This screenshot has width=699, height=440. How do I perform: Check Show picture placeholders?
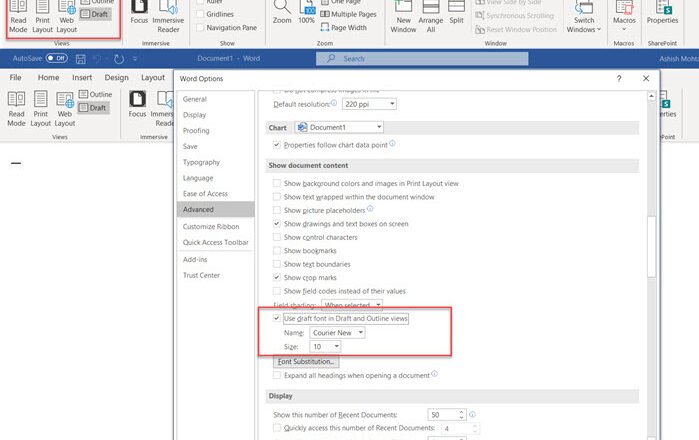[x=276, y=210]
